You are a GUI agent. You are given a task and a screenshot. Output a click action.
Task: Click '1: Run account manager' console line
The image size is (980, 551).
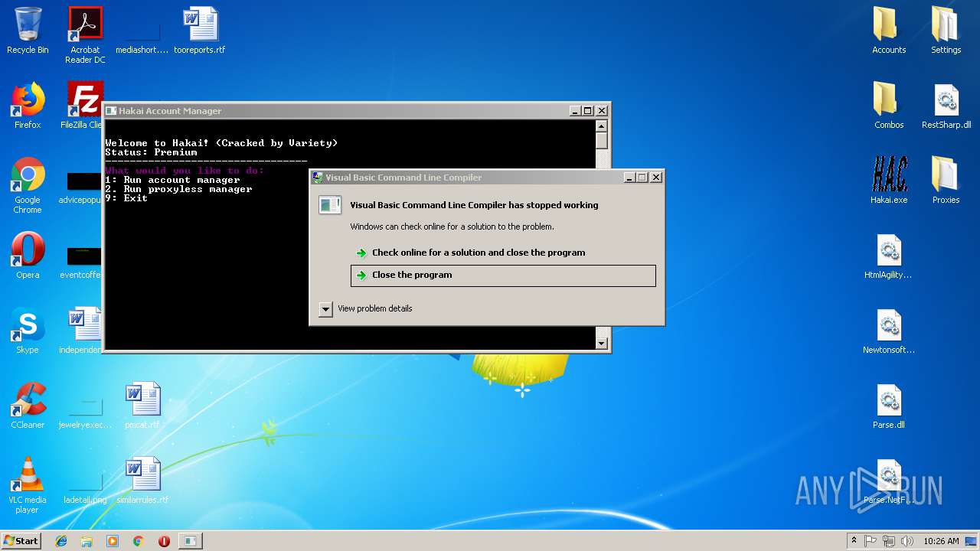point(172,180)
